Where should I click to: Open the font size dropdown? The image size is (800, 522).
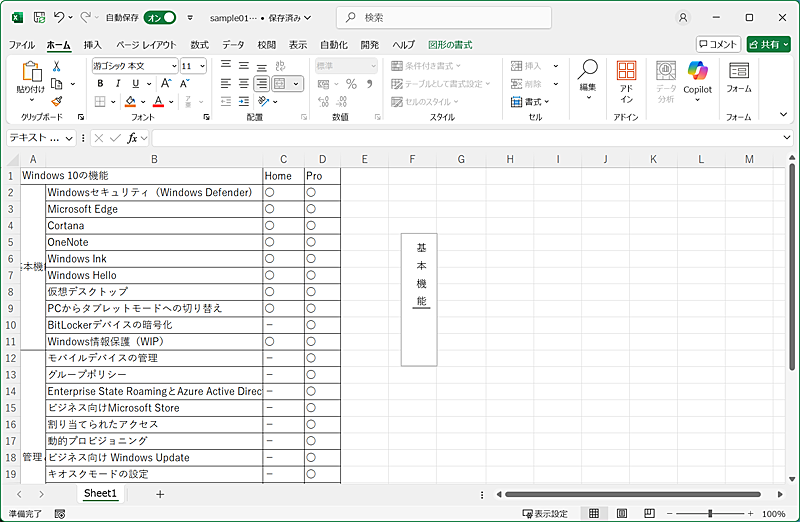click(x=202, y=66)
